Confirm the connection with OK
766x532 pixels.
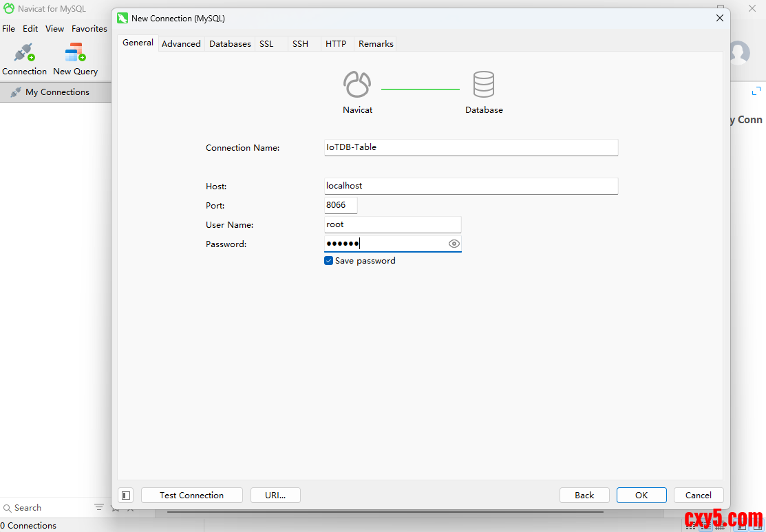tap(641, 495)
